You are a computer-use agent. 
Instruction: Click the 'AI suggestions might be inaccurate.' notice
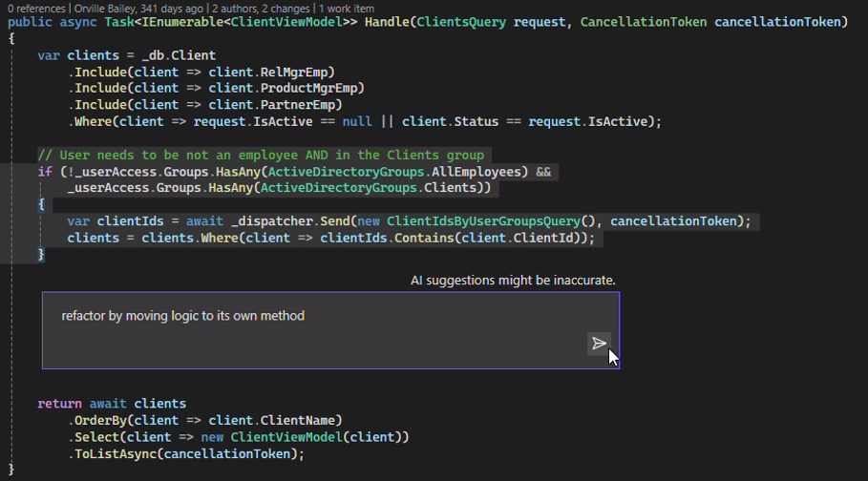point(513,281)
